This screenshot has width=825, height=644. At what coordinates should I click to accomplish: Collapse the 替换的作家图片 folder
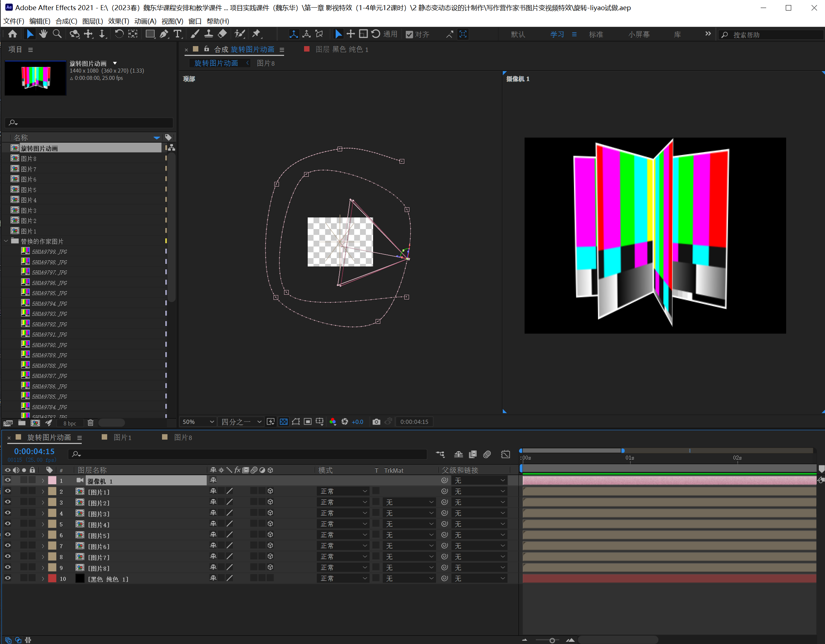coord(6,241)
